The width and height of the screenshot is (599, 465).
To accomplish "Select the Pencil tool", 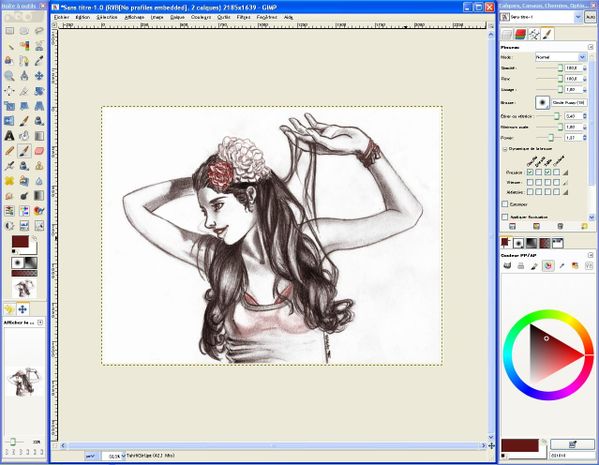I will click(x=9, y=151).
